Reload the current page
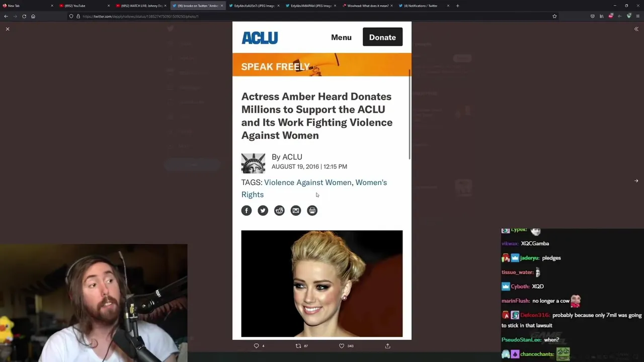The height and width of the screenshot is (362, 644). pos(24,16)
